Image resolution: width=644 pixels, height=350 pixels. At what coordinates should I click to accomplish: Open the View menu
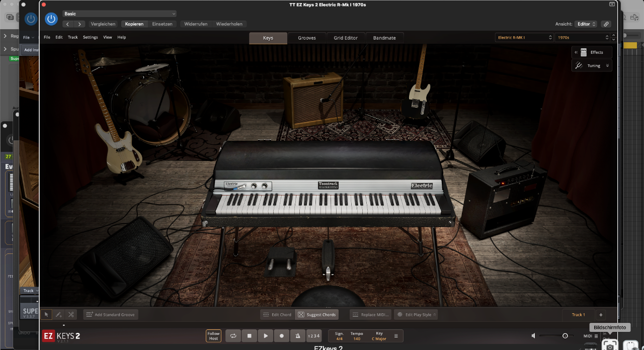pos(108,37)
